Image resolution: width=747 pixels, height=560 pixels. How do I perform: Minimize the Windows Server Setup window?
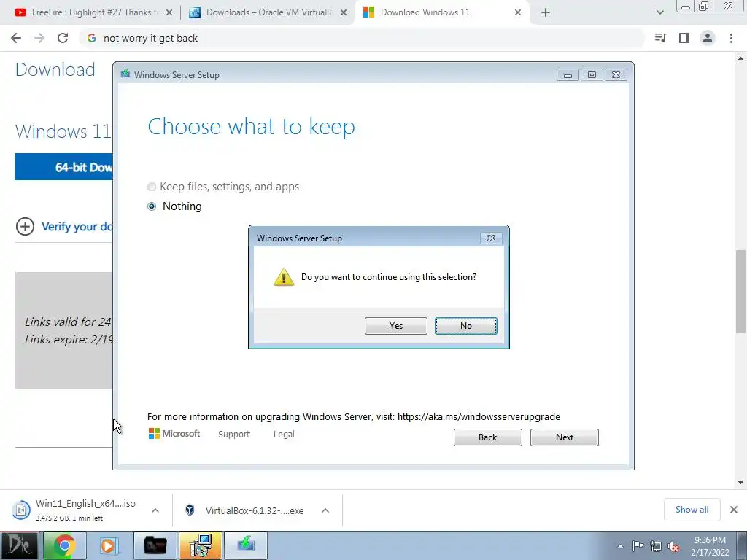(568, 75)
